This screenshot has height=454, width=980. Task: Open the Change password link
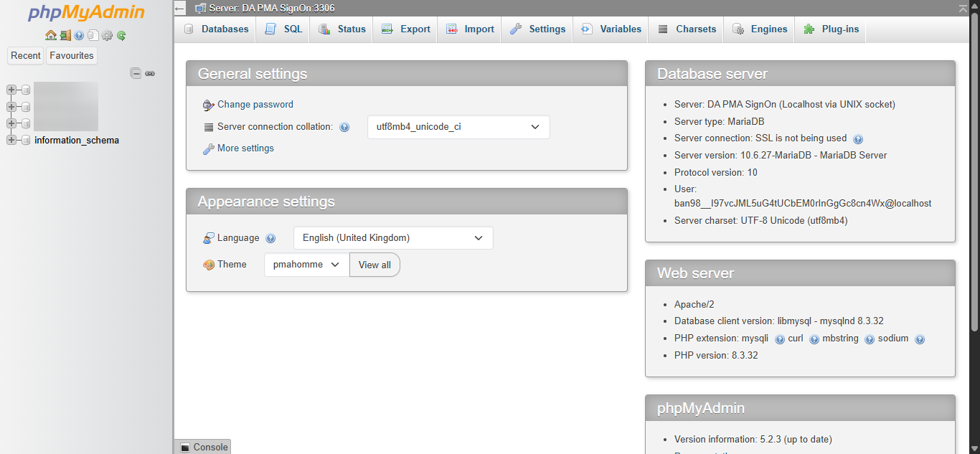point(255,105)
